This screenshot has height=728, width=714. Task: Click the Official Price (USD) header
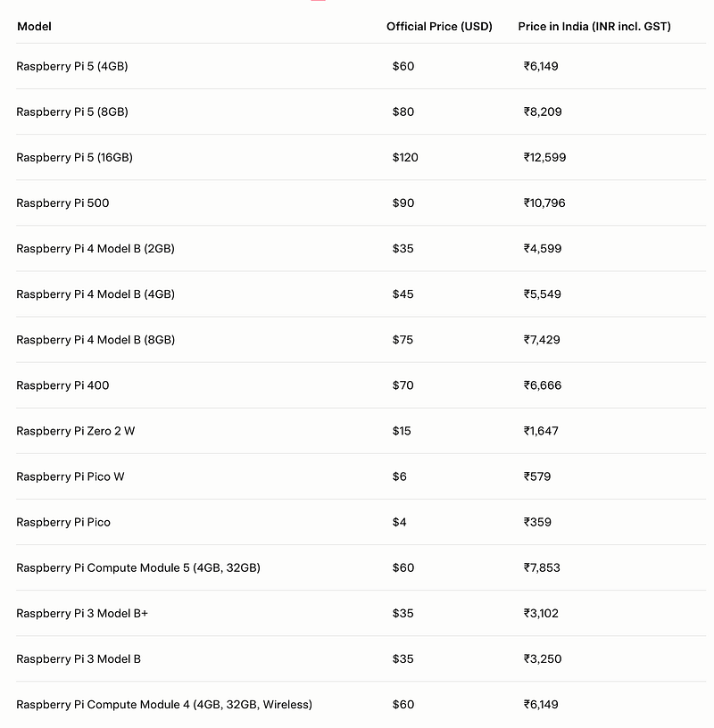pos(439,27)
